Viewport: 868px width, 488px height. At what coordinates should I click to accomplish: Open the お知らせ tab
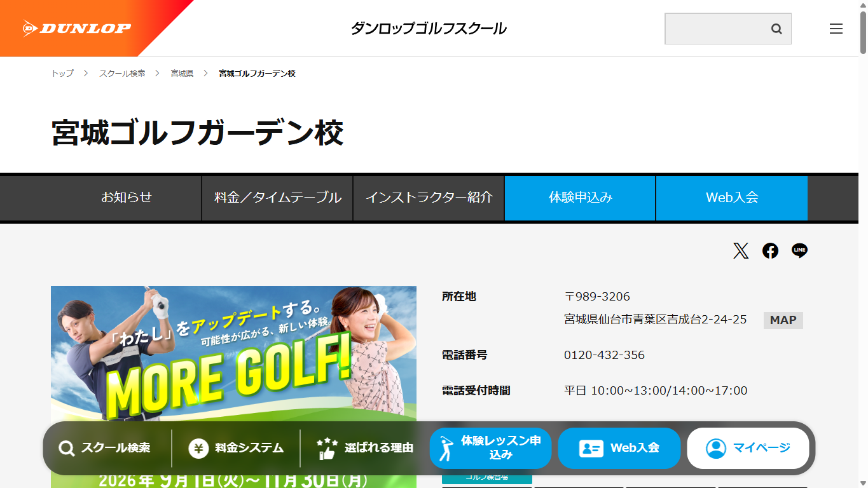tap(127, 198)
